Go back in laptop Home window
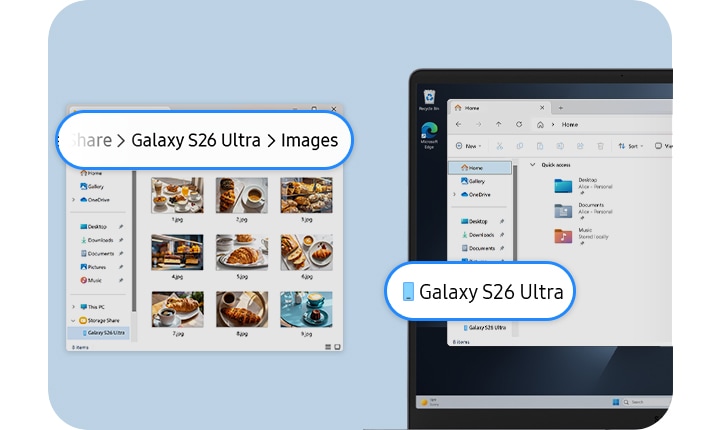 458,124
